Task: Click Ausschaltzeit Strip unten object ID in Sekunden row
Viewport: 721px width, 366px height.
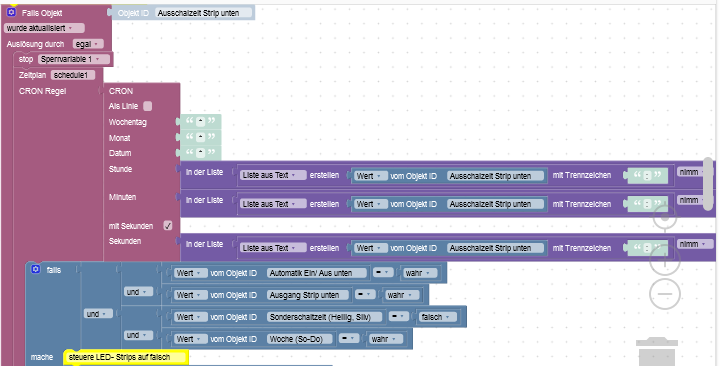Action: pyautogui.click(x=495, y=248)
